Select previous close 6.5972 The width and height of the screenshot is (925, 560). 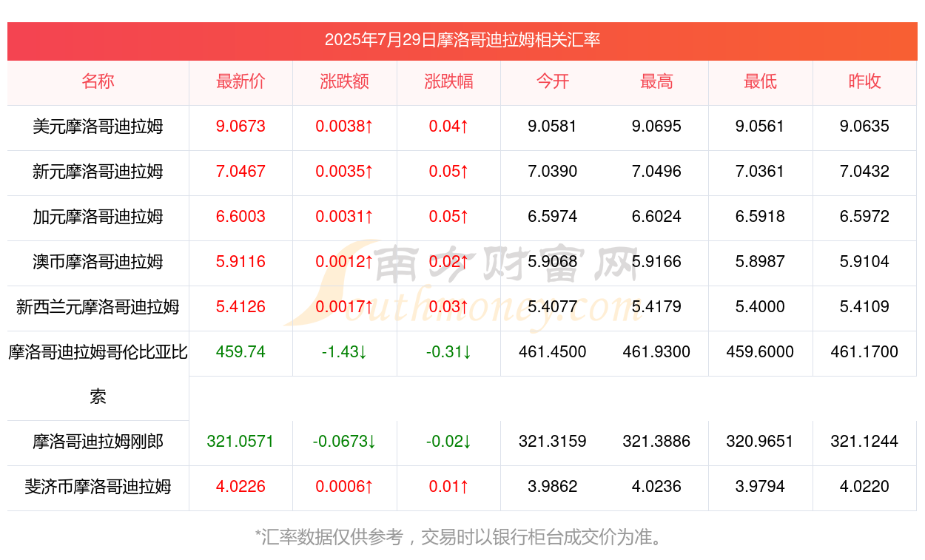(864, 217)
